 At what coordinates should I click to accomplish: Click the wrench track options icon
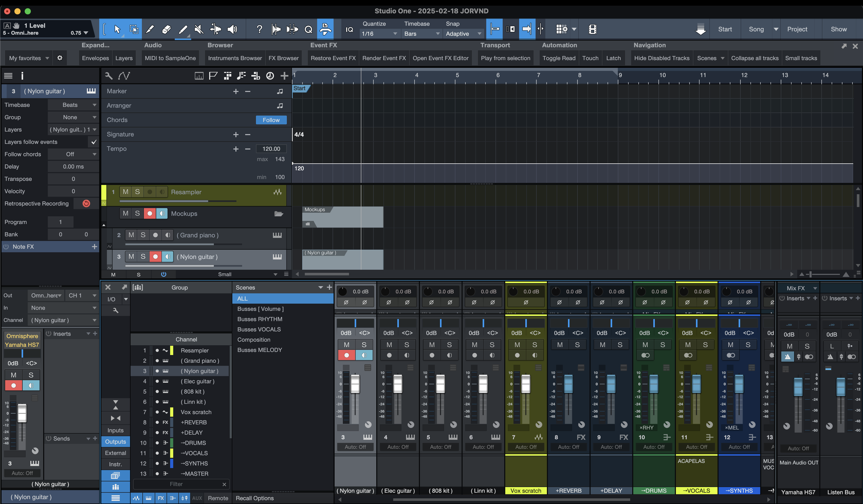(x=108, y=76)
